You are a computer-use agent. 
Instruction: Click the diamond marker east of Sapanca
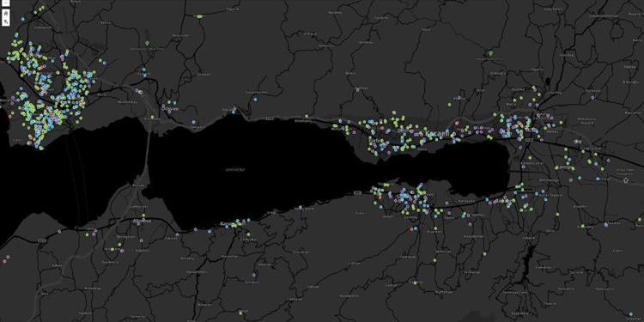point(626,180)
